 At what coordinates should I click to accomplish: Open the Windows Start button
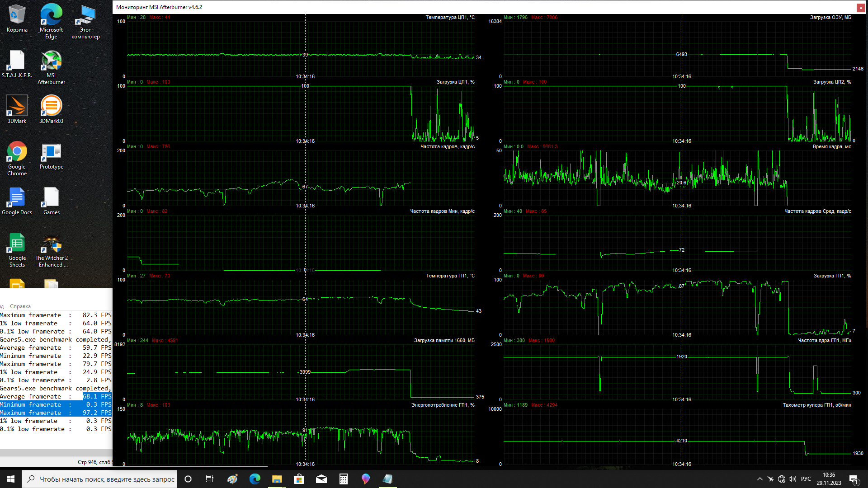click(x=11, y=479)
